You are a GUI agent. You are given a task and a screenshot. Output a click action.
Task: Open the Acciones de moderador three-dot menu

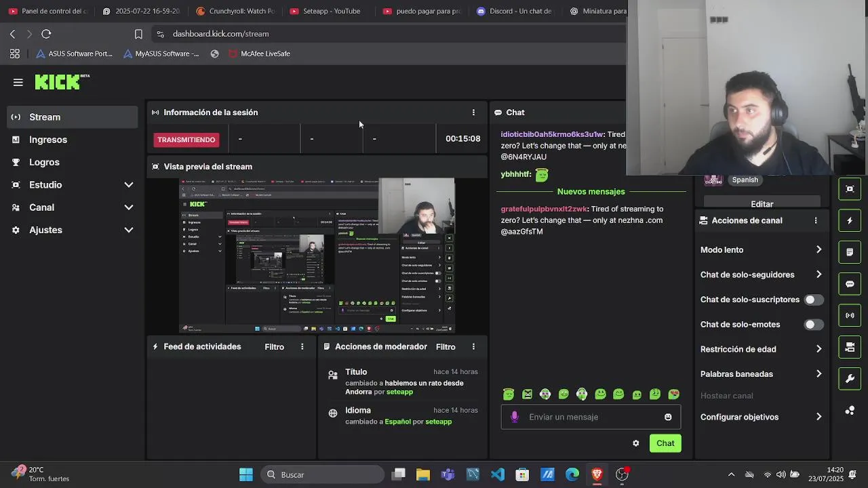click(473, 346)
